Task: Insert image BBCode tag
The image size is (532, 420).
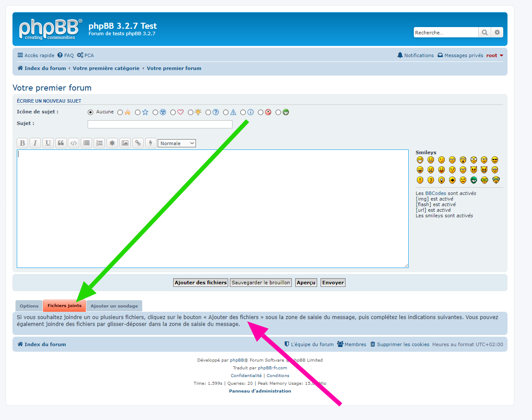Action: [125, 143]
